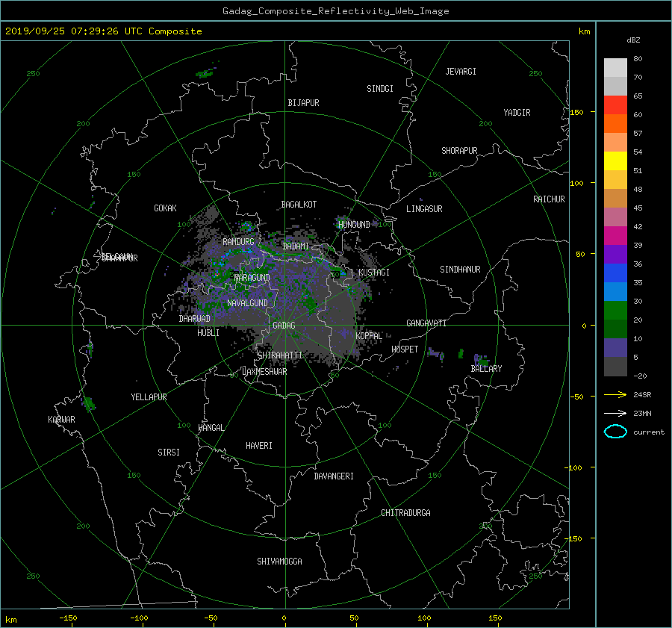Click the HAVERI city label
Image resolution: width=672 pixels, height=628 pixels.
tap(259, 446)
